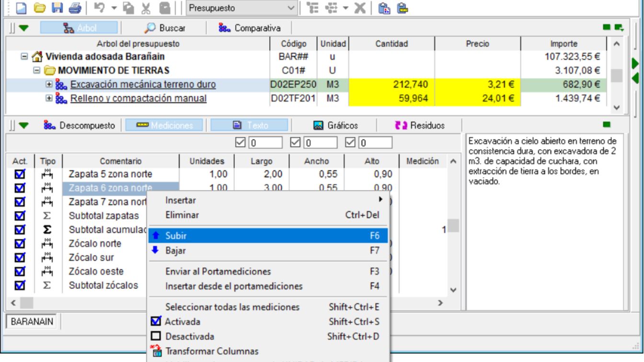This screenshot has height=362, width=644.
Task: Click the green left-pointing triangle on right edge
Action: click(x=635, y=78)
